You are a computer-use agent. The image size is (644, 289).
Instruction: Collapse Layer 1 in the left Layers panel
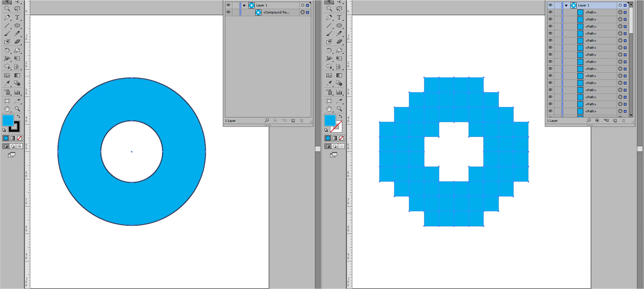click(244, 5)
